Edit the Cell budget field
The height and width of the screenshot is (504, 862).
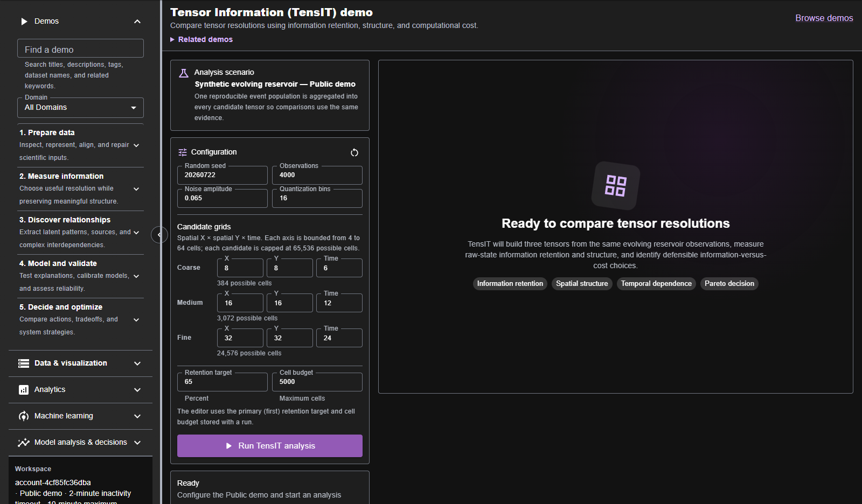tap(317, 382)
